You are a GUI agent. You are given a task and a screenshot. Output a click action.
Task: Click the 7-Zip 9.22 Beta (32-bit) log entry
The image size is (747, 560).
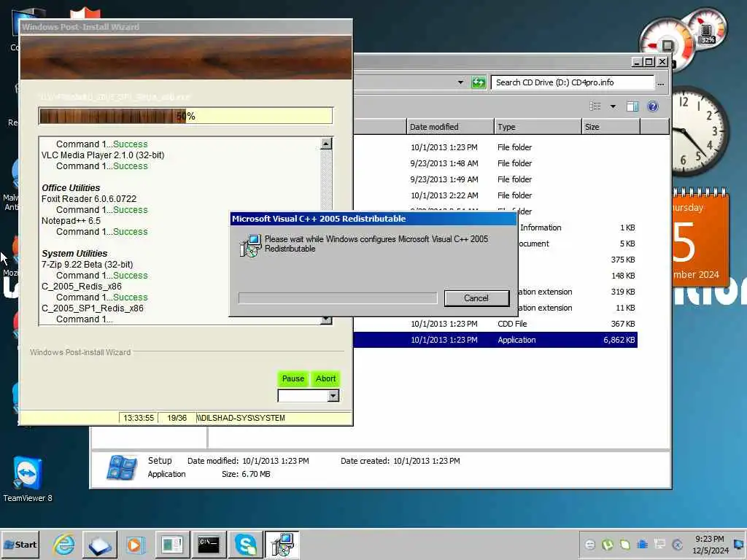click(88, 265)
